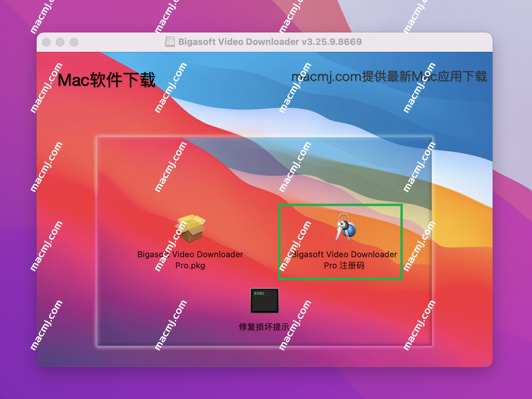Click the 'Bigasoft Video Downloader Pro.pkg' file name
The width and height of the screenshot is (532, 399).
tap(190, 260)
